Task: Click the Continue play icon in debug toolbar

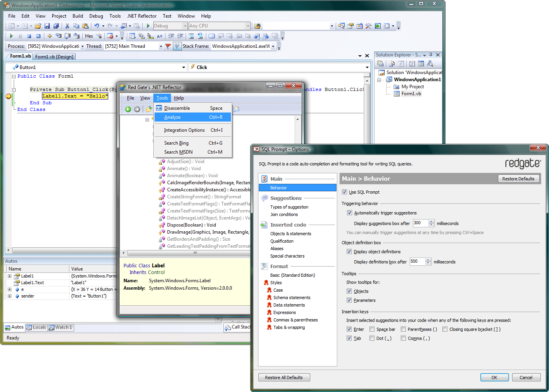Action: pos(11,36)
